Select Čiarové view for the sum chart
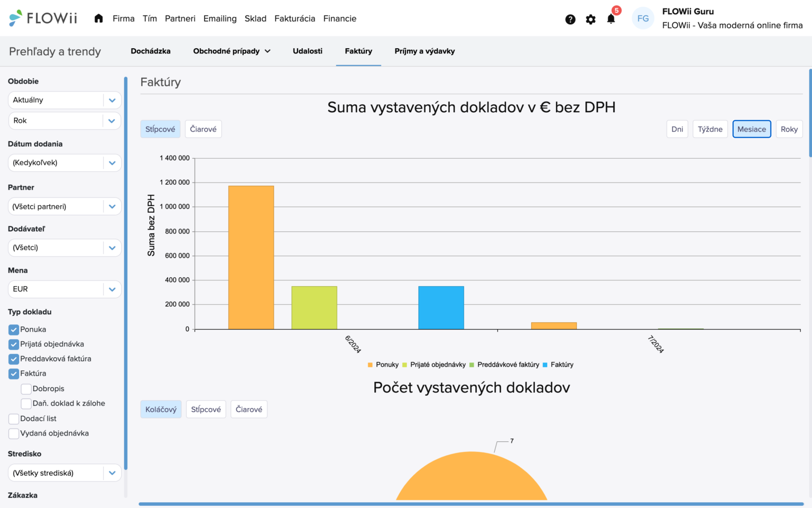Screen dimensions: 812x508 coord(203,129)
